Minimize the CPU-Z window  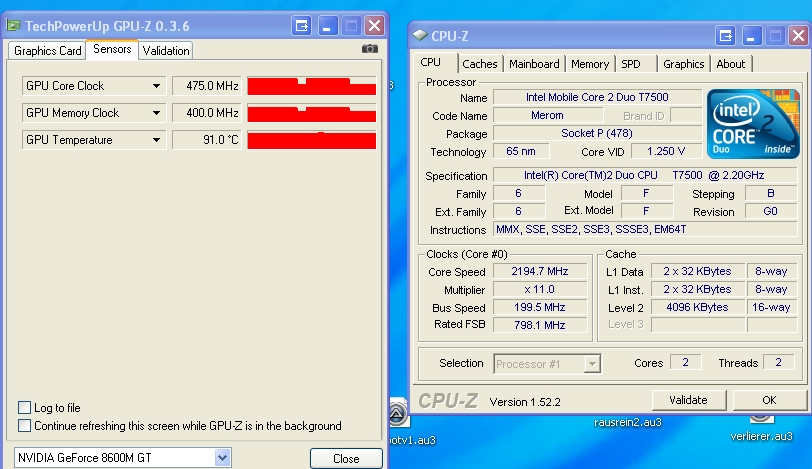click(x=751, y=36)
